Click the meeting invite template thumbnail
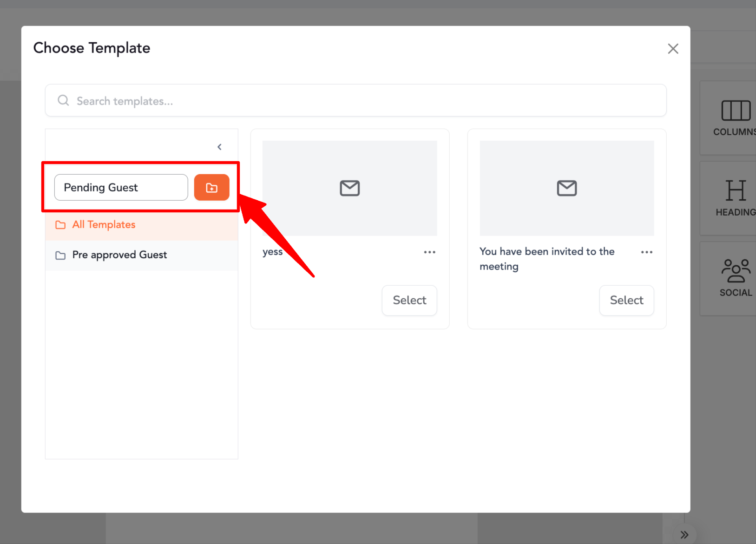Viewport: 756px width, 544px height. point(566,188)
